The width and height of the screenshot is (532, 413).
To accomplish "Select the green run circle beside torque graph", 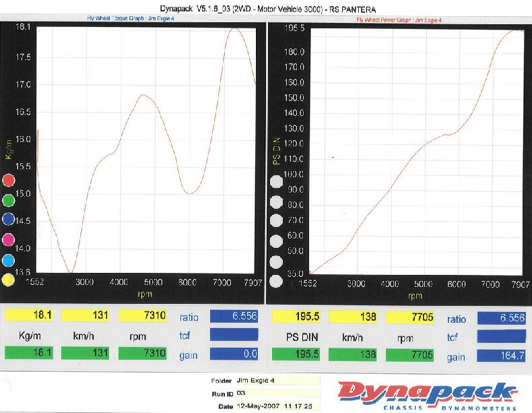I will [9, 200].
